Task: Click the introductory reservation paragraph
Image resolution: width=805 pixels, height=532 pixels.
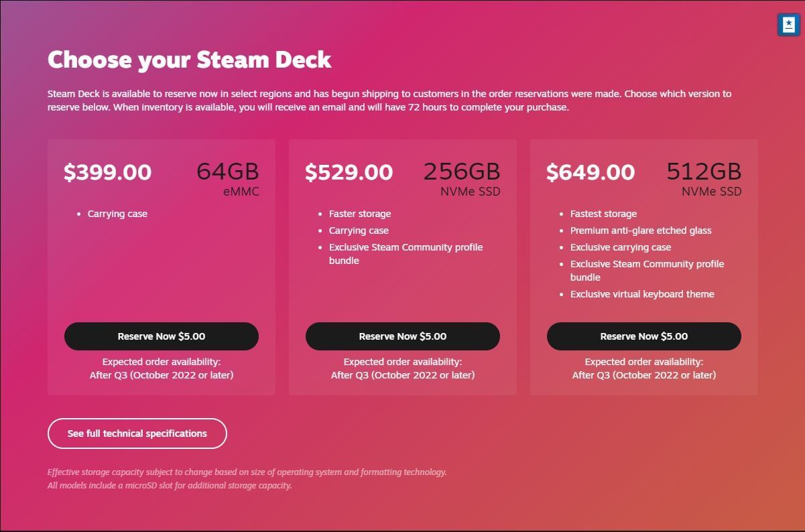Action: [389, 100]
